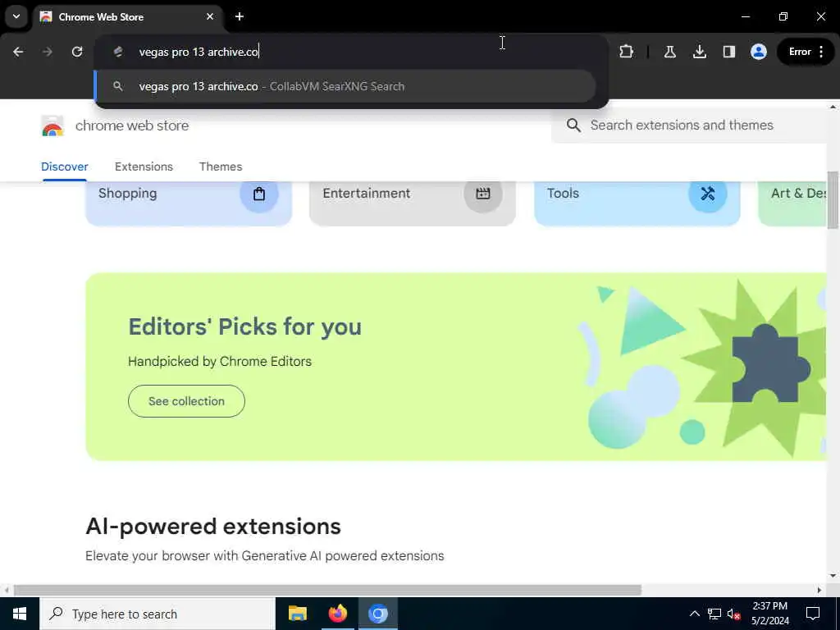Open the Shopping category card
Viewport: 840px width, 630px height.
coord(189,203)
